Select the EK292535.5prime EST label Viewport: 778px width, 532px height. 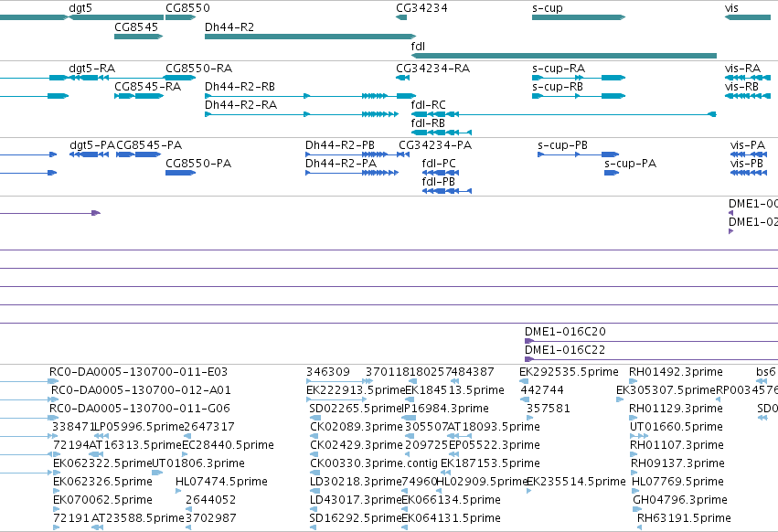570,372
